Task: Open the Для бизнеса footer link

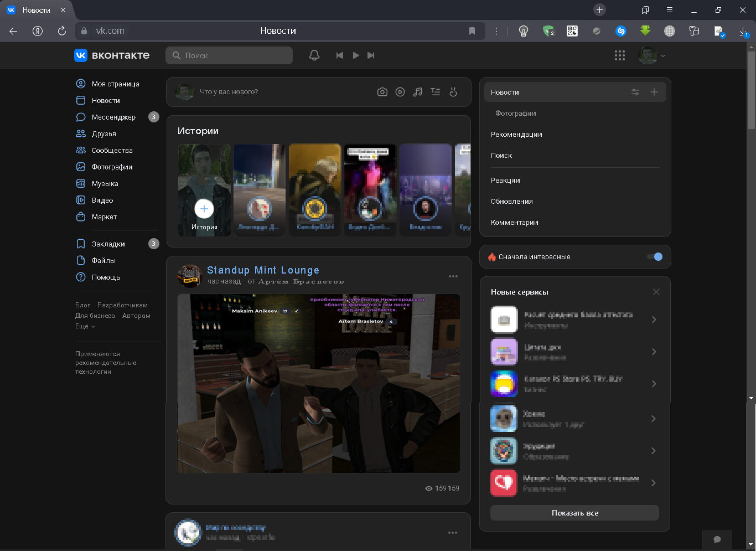Action: coord(95,316)
